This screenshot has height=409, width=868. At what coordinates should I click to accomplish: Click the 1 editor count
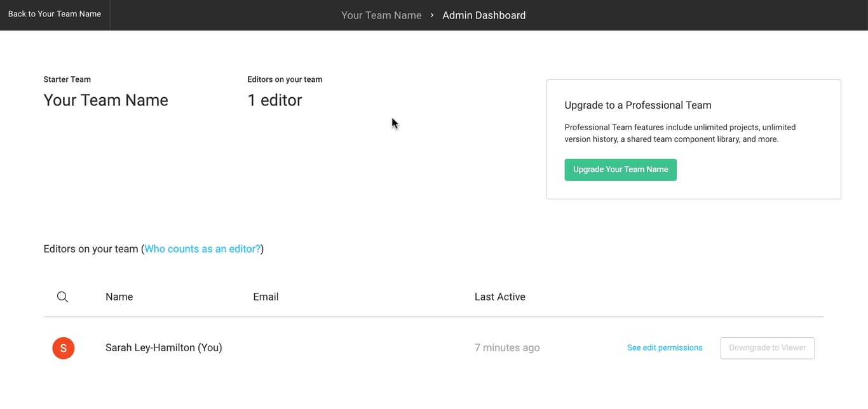[x=275, y=100]
